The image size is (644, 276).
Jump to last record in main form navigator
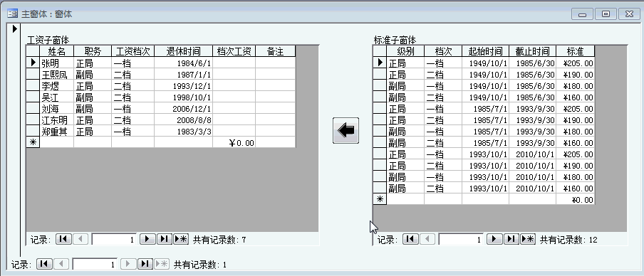[145, 264]
